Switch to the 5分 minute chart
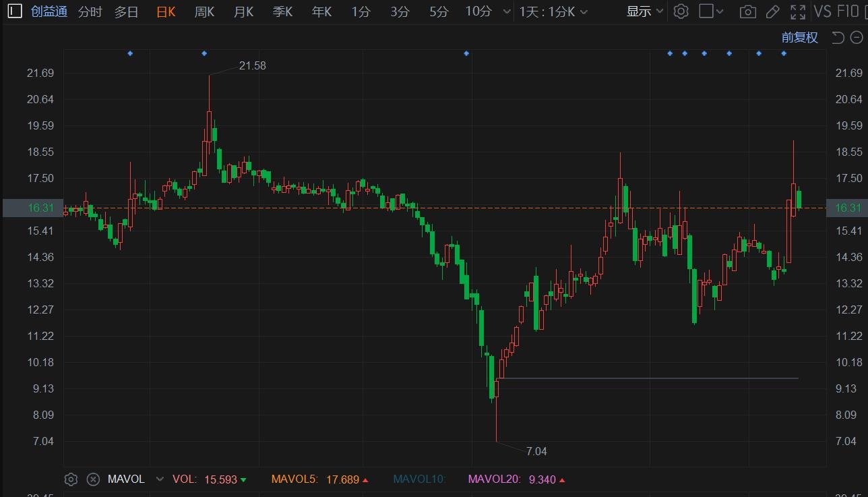 click(x=439, y=11)
